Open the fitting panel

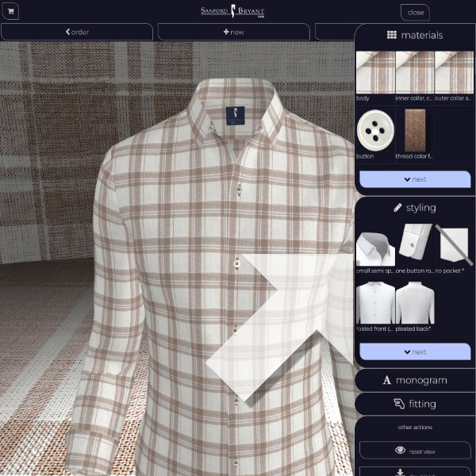[x=414, y=404]
